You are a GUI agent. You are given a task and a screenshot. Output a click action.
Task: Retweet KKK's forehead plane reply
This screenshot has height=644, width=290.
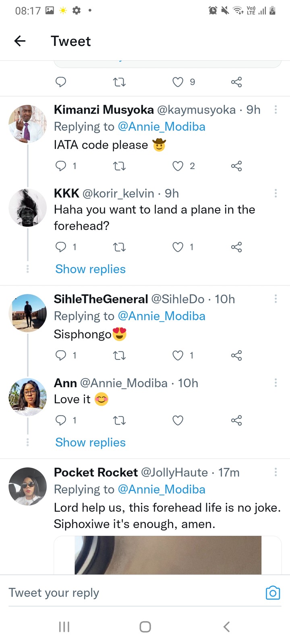coord(119,247)
